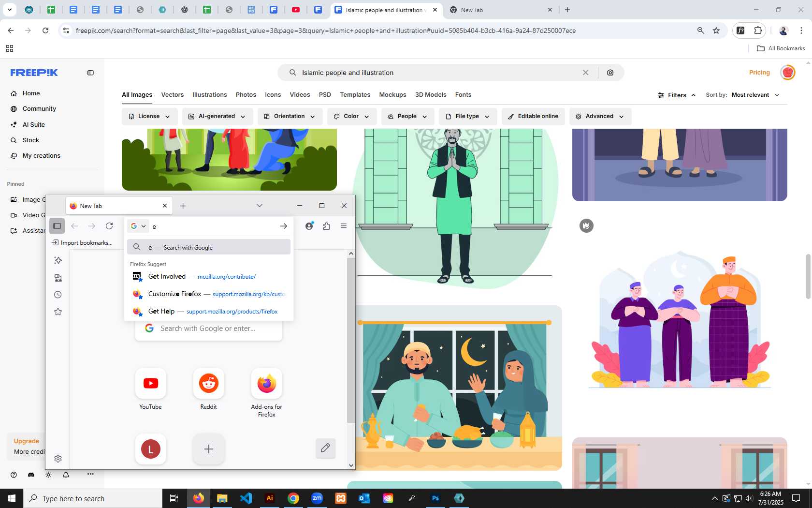Toggle the Editable online filter
Viewport: 812px width, 508px height.
click(x=533, y=117)
